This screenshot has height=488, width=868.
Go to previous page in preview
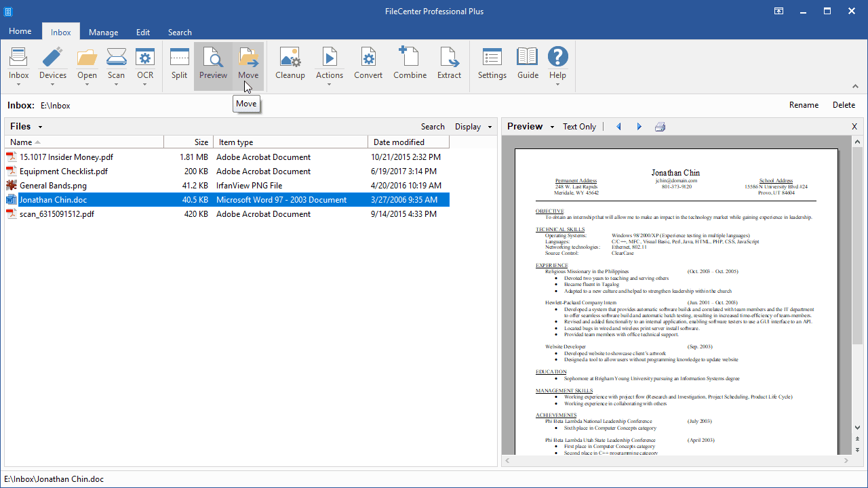[618, 127]
